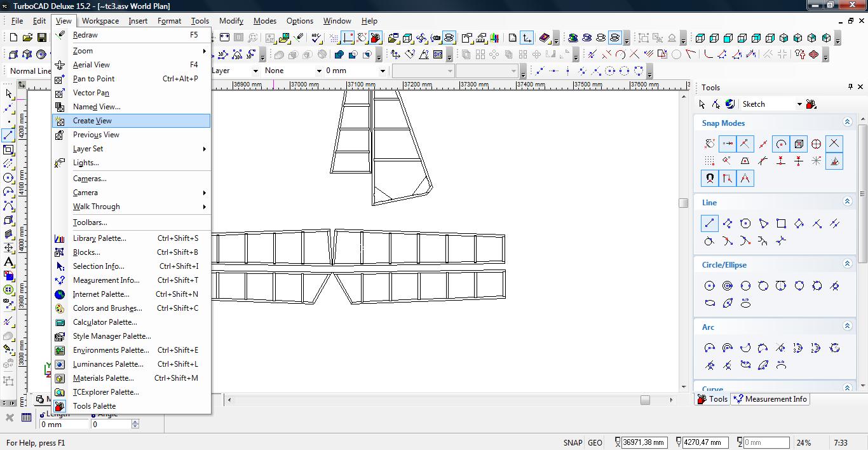Select Create View menu item
Screen dimensions: 868x450
tap(92, 121)
